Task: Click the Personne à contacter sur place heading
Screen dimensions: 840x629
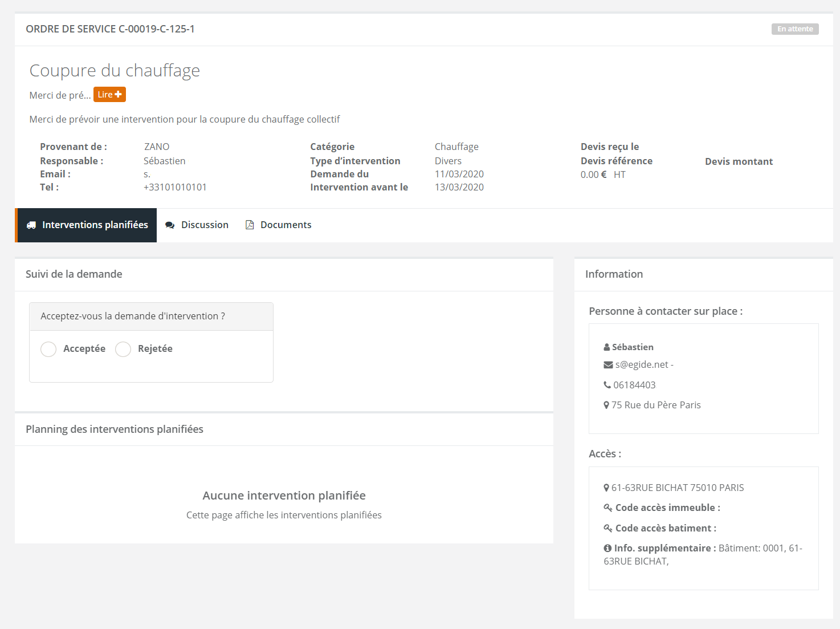Action: [x=666, y=311]
